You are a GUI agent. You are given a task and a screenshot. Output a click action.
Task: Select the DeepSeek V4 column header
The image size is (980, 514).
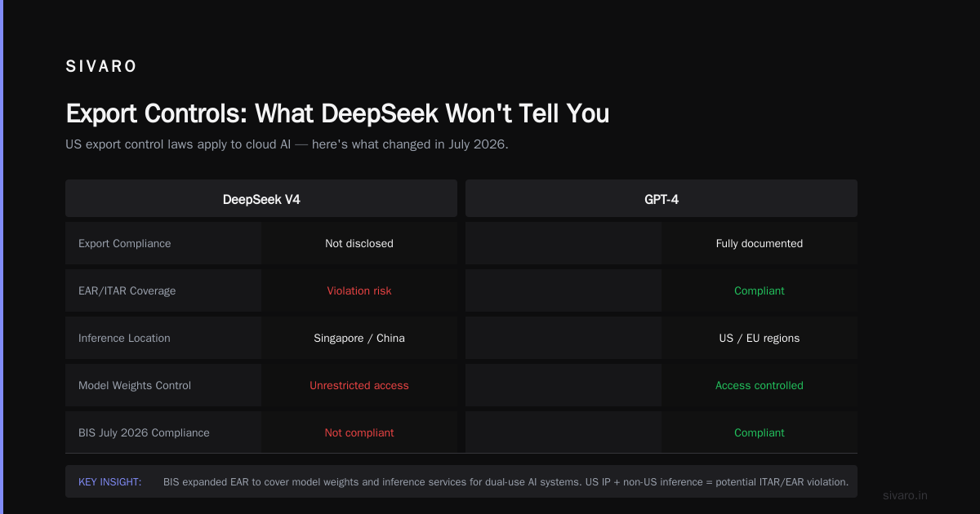click(261, 198)
